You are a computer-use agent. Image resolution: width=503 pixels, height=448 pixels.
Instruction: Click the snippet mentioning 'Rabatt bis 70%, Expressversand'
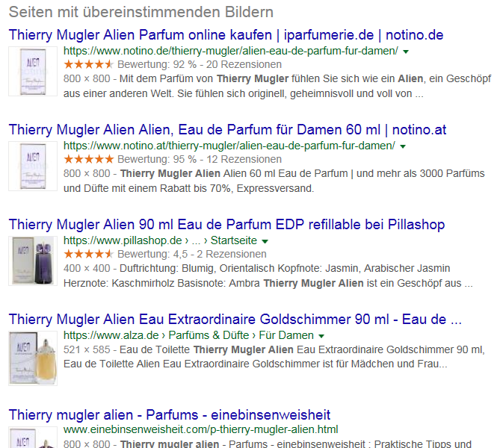tap(274, 181)
